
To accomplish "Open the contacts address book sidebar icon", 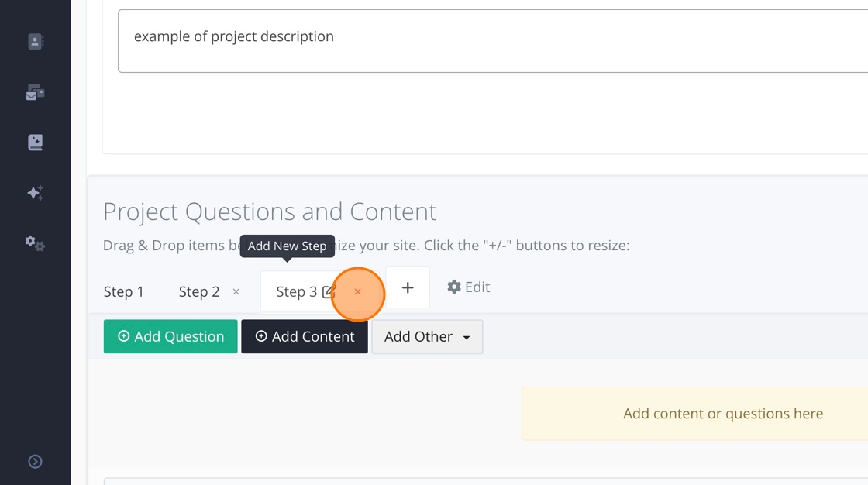I will click(36, 42).
